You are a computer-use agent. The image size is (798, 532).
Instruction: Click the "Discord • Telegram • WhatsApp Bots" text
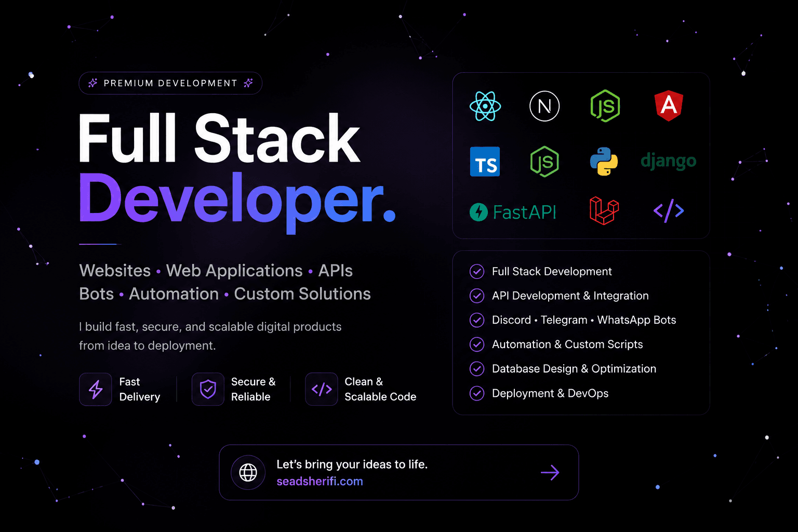click(x=584, y=320)
